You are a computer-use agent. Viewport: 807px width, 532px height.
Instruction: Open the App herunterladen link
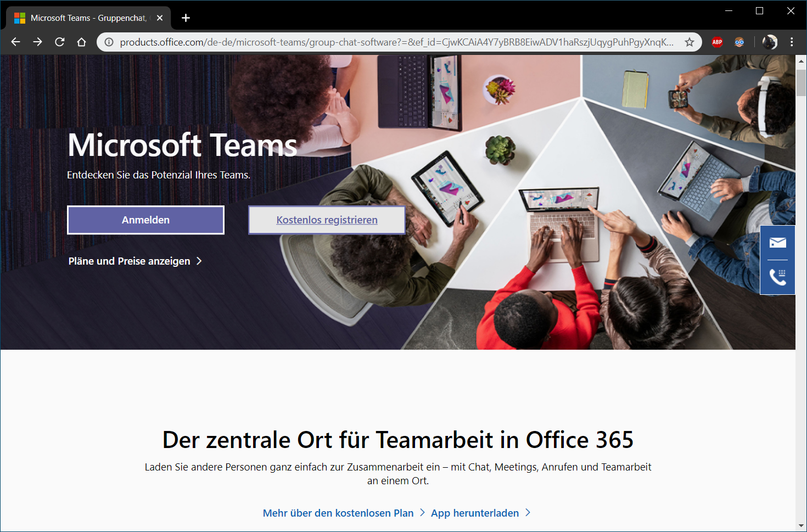[475, 513]
